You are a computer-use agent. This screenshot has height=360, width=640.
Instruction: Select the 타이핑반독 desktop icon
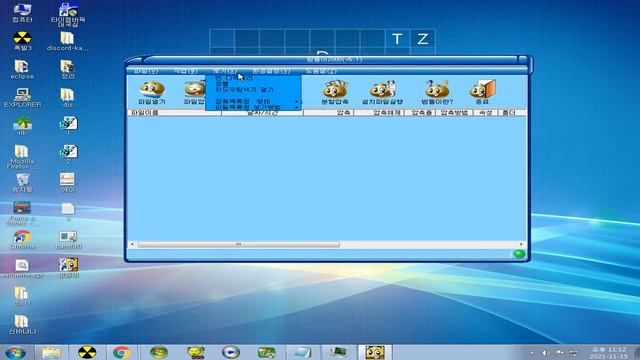(68, 14)
